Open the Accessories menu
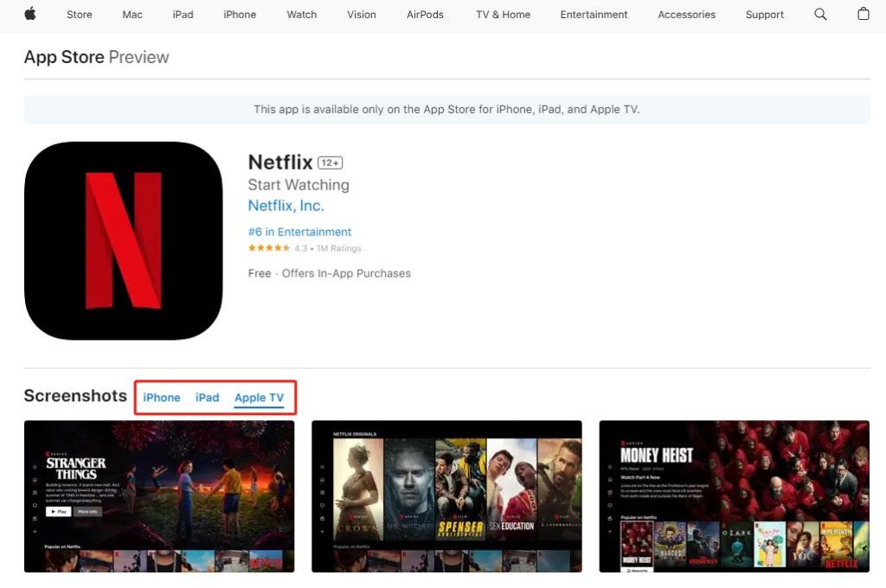Image resolution: width=886 pixels, height=588 pixels. pyautogui.click(x=686, y=15)
